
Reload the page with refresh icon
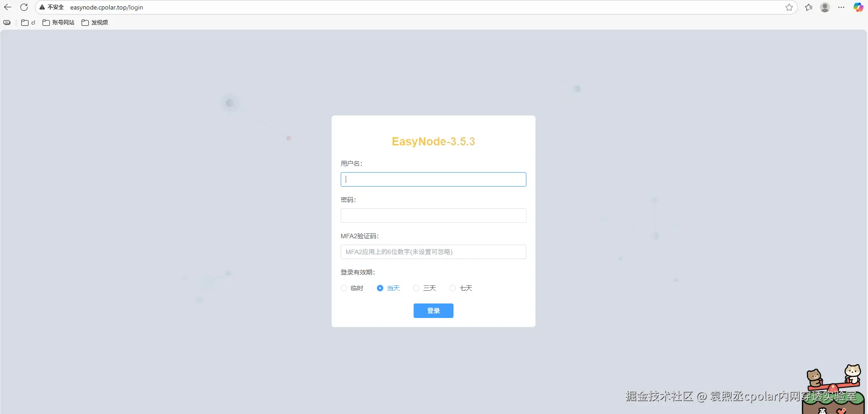[24, 7]
